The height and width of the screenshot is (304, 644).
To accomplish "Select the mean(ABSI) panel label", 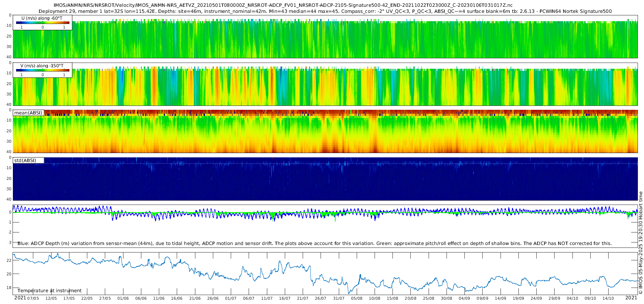I will coord(28,113).
